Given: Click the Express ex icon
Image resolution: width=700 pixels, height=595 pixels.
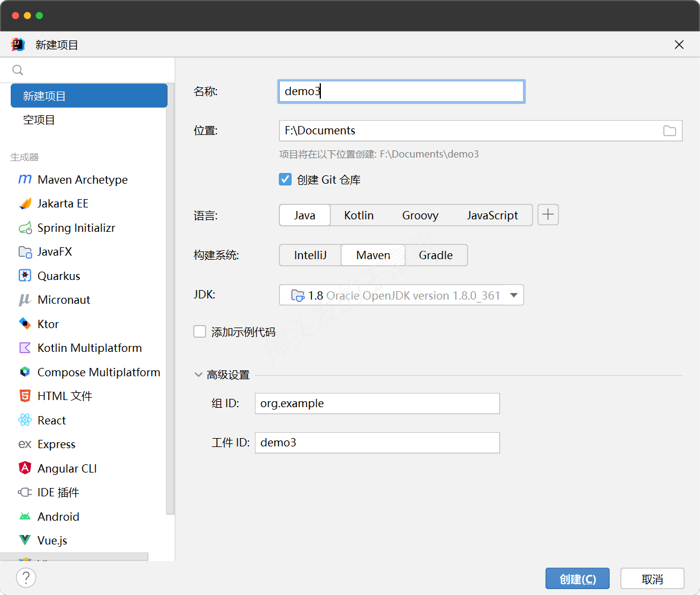Looking at the screenshot, I should click(x=25, y=445).
